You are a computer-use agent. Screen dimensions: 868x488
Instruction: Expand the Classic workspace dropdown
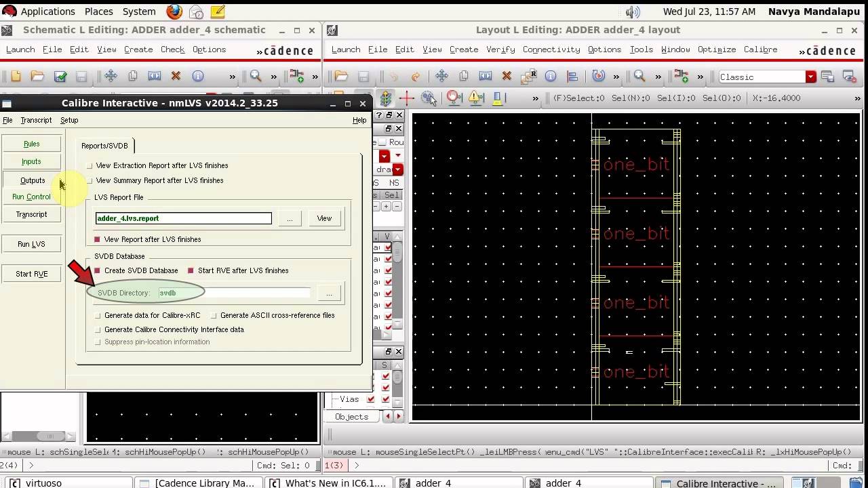coord(810,77)
